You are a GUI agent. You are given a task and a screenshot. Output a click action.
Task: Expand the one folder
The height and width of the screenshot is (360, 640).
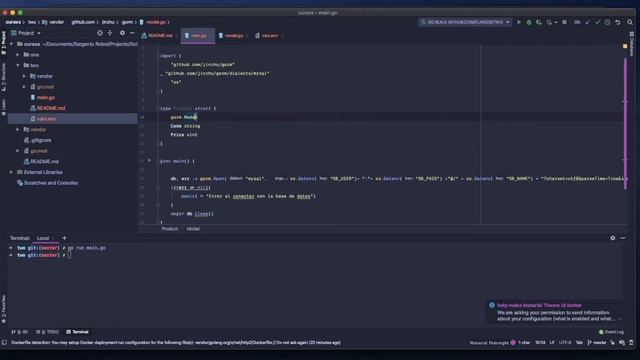coord(18,55)
